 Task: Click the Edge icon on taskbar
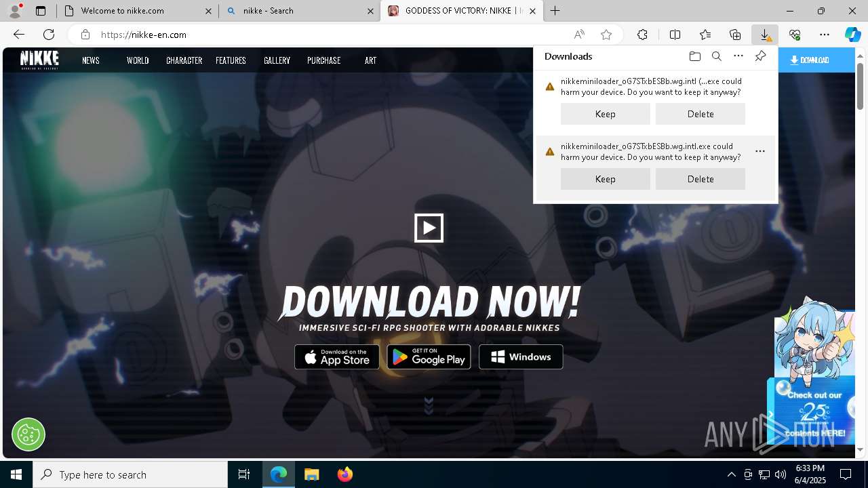click(x=279, y=474)
